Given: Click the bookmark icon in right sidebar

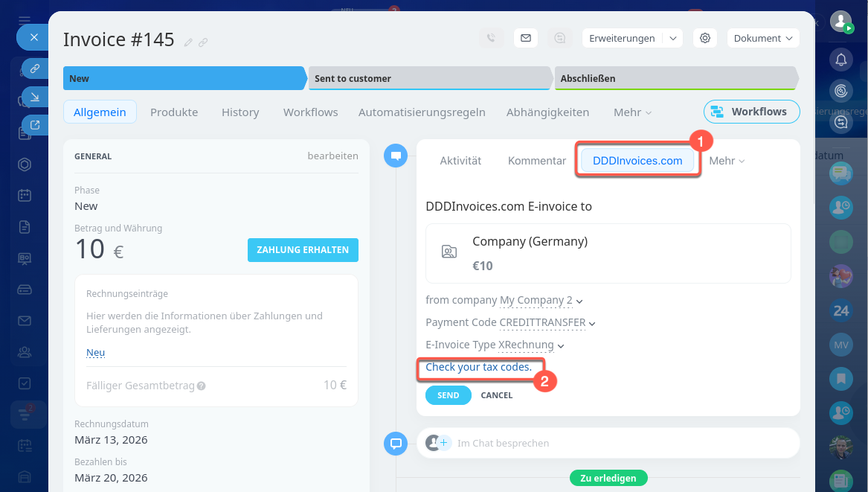Looking at the screenshot, I should pyautogui.click(x=841, y=378).
